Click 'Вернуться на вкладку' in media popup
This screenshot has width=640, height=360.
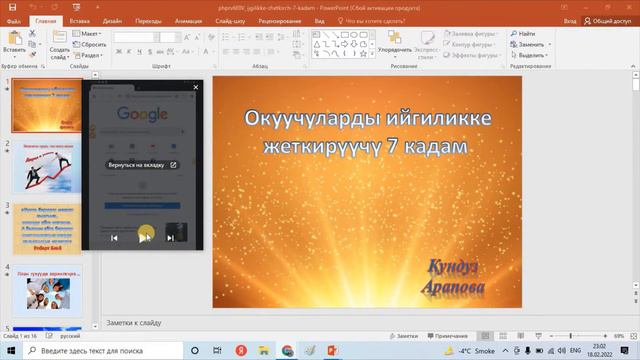[142, 165]
